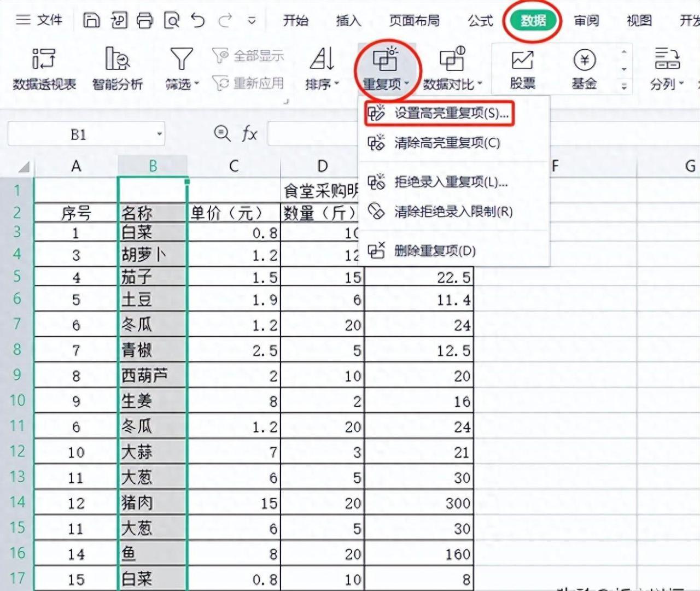Select column G header

690,166
